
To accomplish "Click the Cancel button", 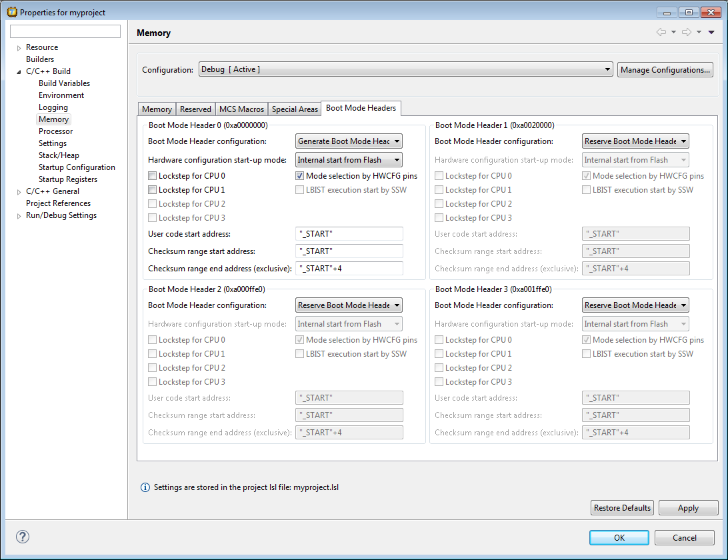I will tap(685, 537).
